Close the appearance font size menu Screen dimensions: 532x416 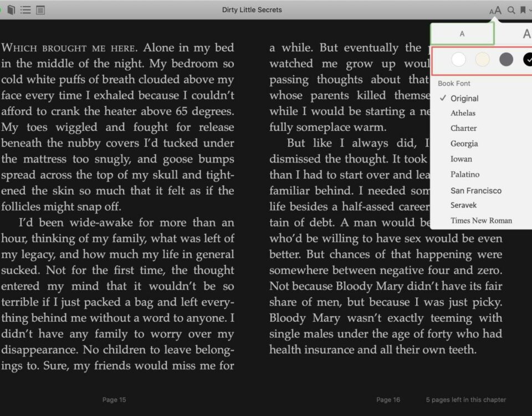click(x=495, y=10)
